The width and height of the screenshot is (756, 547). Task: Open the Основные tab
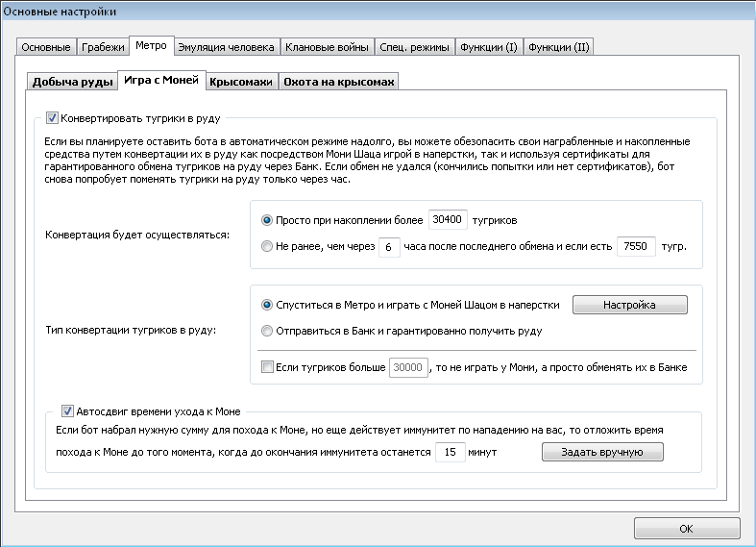(x=46, y=47)
